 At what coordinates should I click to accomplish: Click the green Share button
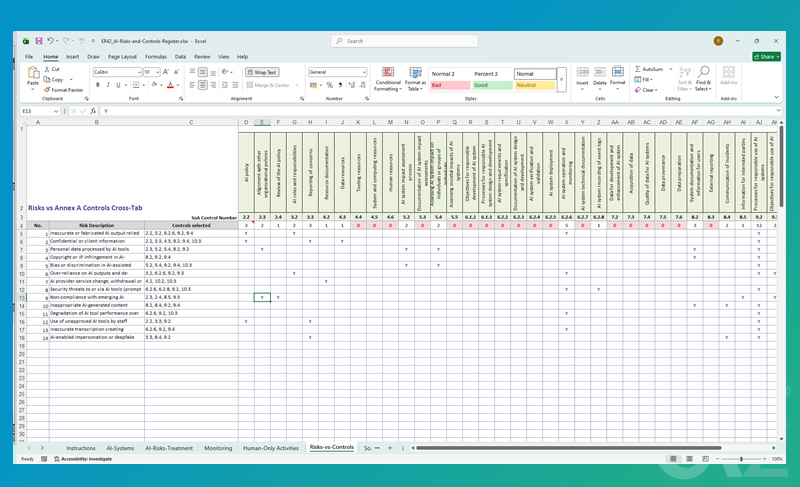(766, 57)
